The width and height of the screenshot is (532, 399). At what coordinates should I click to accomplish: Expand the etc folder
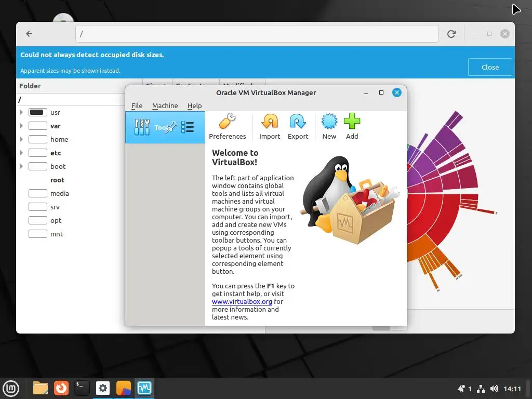pos(21,153)
